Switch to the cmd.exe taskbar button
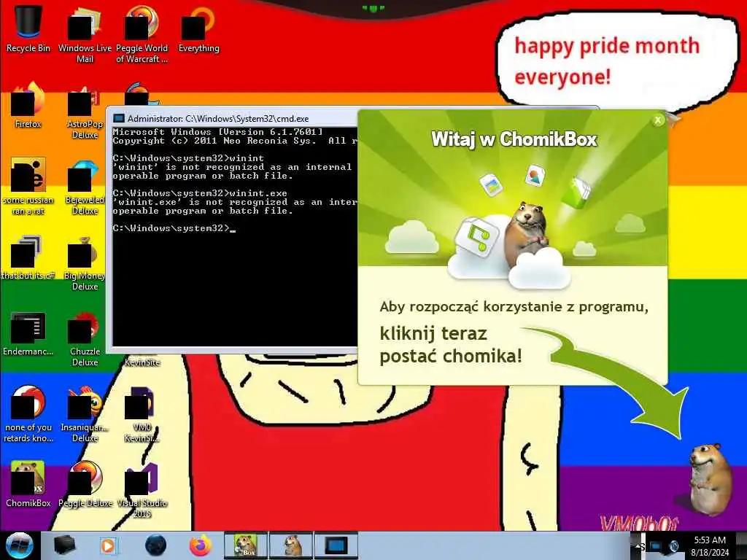 pyautogui.click(x=336, y=545)
